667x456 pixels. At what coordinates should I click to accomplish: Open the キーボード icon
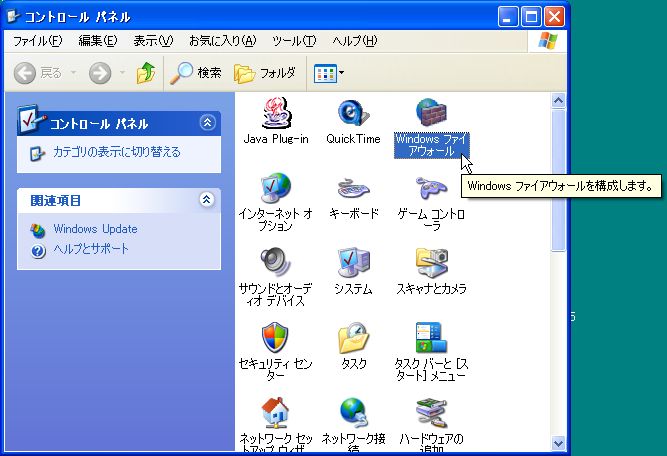click(353, 188)
